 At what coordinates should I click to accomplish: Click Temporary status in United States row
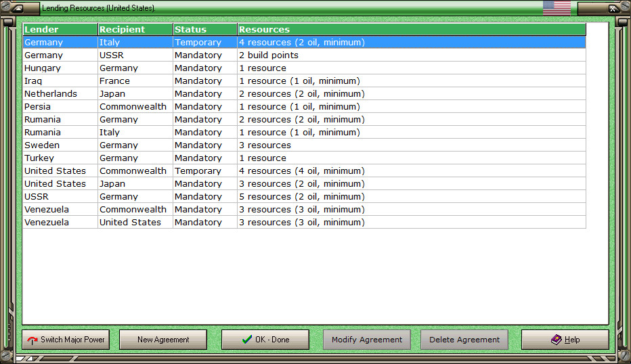coord(205,171)
